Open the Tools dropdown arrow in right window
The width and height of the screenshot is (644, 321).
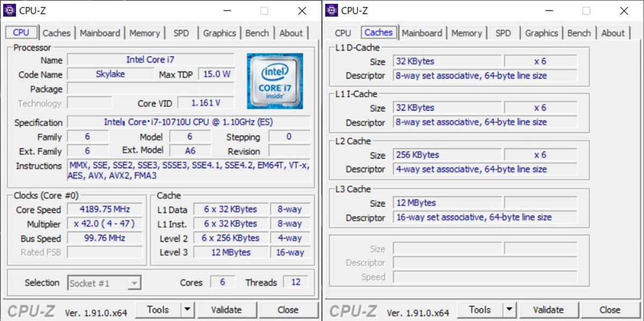(x=509, y=310)
